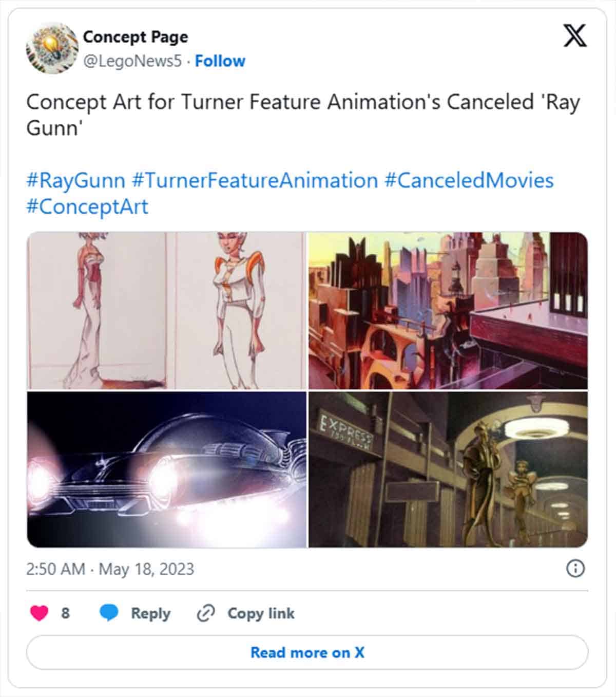The width and height of the screenshot is (616, 697).
Task: Open the tweet info circle icon
Action: coord(575,569)
